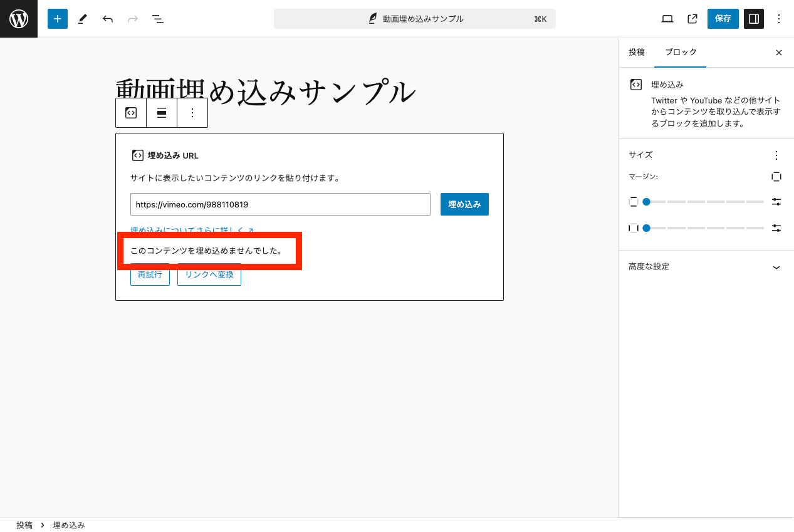
Task: Click the embed block type icon in block toolbar
Action: [131, 113]
